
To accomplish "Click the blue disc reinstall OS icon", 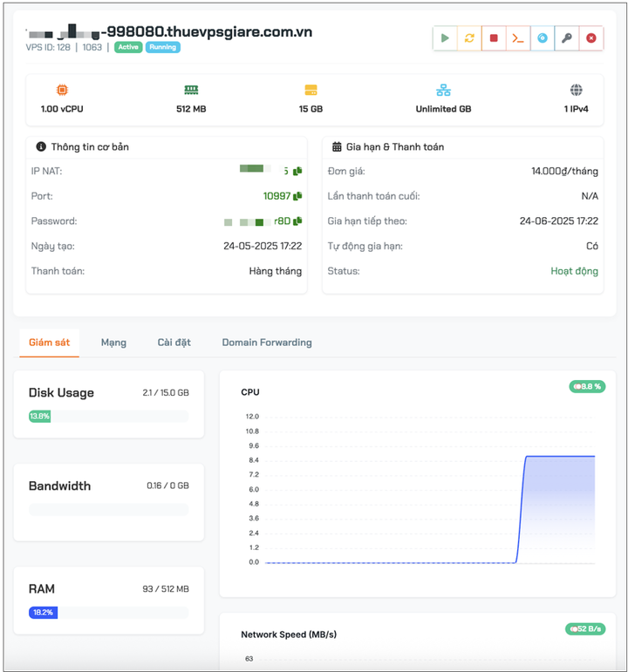I will coord(543,38).
